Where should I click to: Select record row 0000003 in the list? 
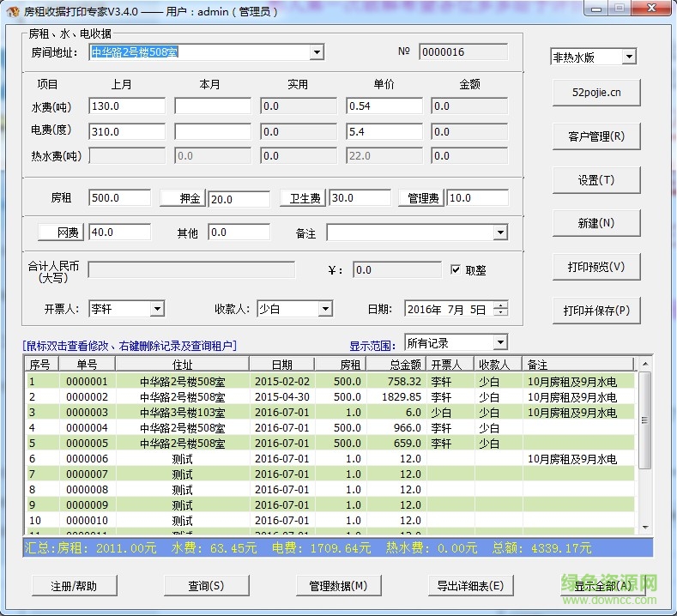click(x=87, y=413)
